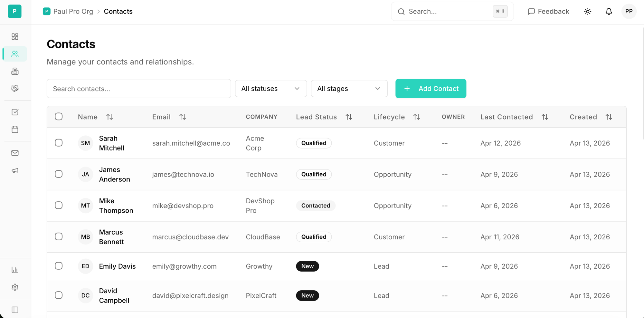
Task: Open the dashboard grid icon in sidebar
Action: tap(15, 37)
